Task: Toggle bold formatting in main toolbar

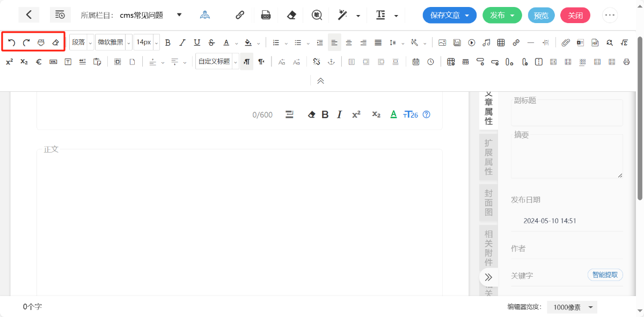Action: [168, 42]
